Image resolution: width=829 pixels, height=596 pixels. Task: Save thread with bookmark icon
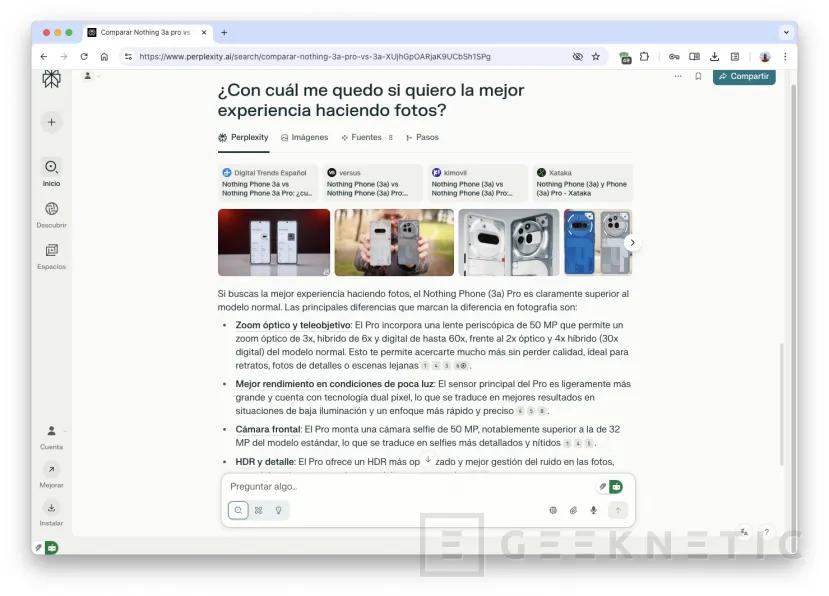point(698,77)
